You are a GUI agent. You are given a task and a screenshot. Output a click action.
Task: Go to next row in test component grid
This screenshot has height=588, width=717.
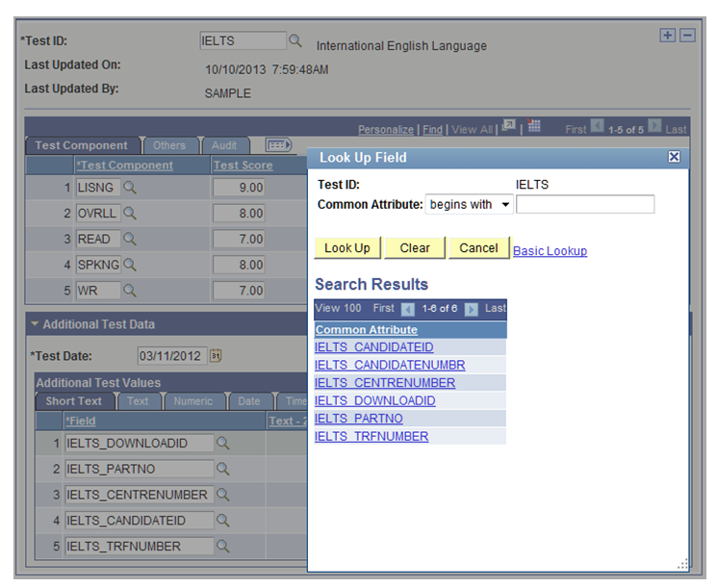(x=654, y=125)
